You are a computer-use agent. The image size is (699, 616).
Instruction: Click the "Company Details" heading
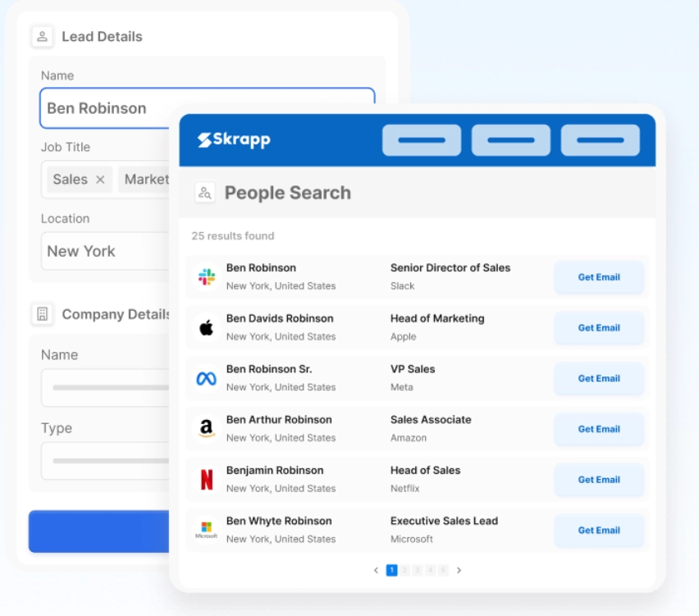point(116,314)
